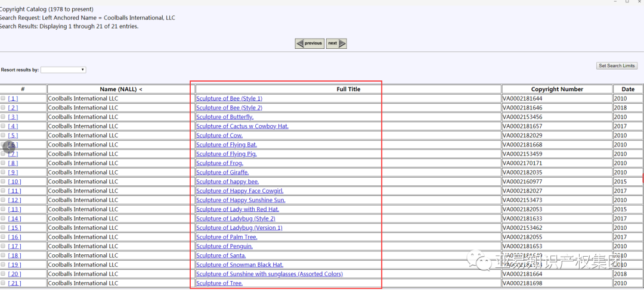
Task: Open the Resort results by dropdown
Action: coord(63,70)
